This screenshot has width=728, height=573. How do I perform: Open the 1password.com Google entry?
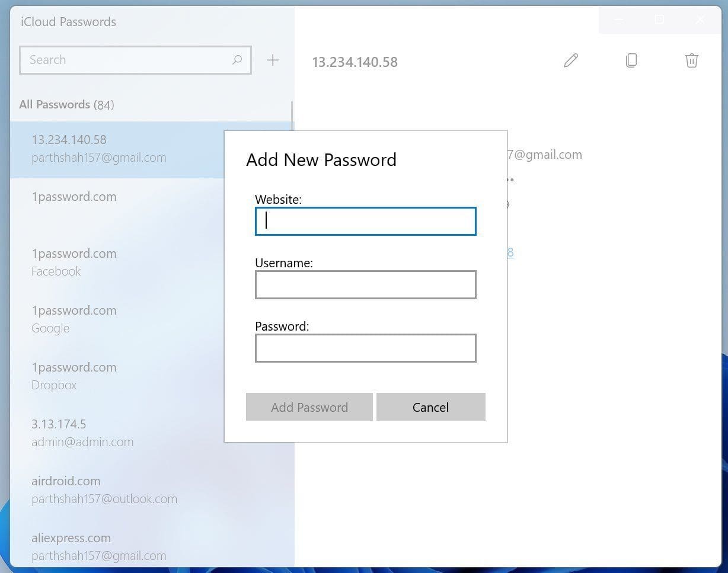click(x=152, y=320)
